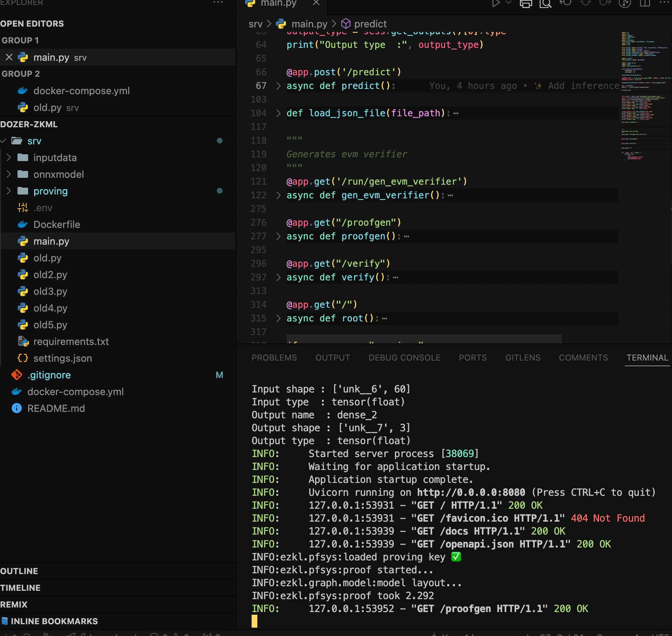Viewport: 672px width, 636px height.
Task: Unfold verify function at line 297
Action: pyautogui.click(x=278, y=277)
